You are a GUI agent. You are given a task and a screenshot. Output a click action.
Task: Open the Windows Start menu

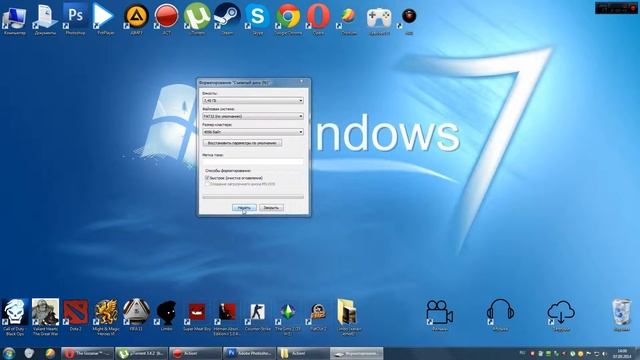click(9, 353)
